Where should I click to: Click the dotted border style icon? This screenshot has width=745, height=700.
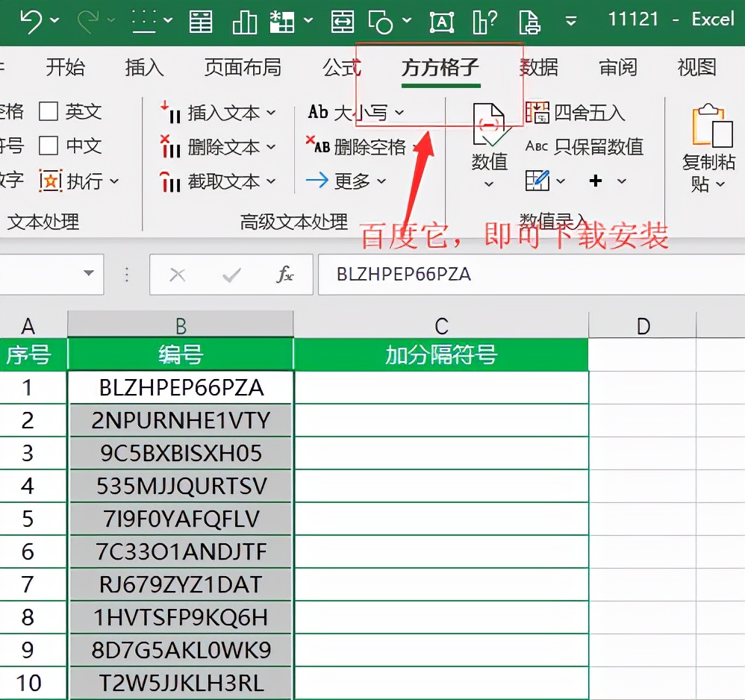(x=144, y=22)
